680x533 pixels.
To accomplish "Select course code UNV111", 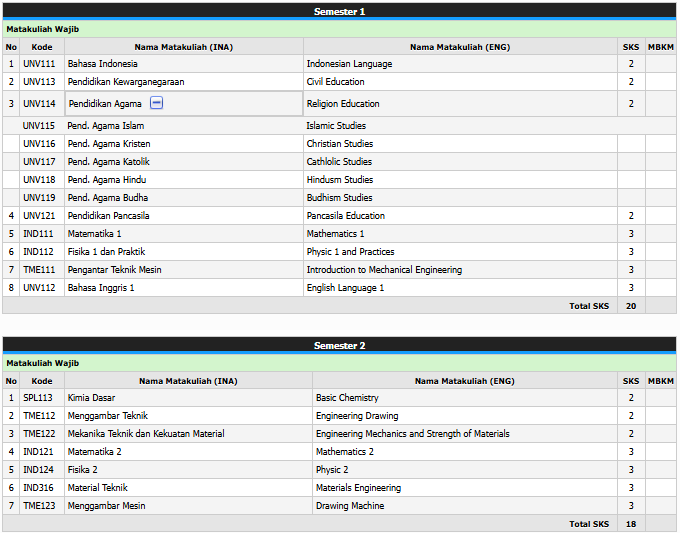I will 40,64.
